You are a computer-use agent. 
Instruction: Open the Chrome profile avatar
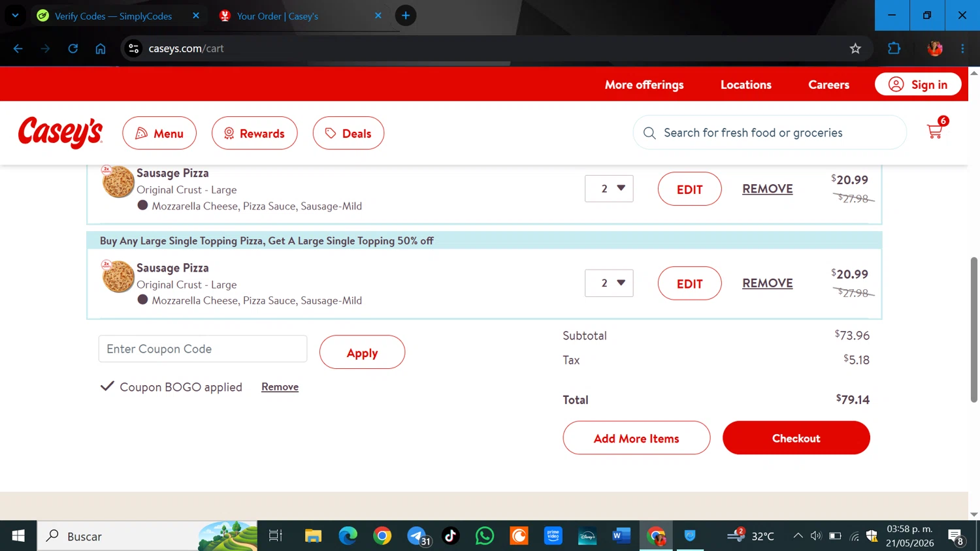tap(935, 48)
